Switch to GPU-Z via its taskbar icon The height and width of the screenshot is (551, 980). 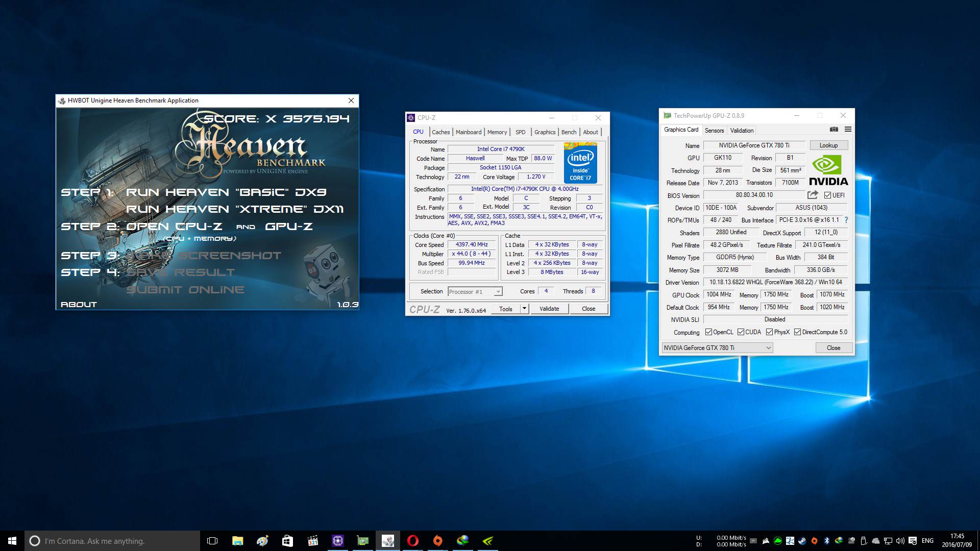(x=362, y=541)
